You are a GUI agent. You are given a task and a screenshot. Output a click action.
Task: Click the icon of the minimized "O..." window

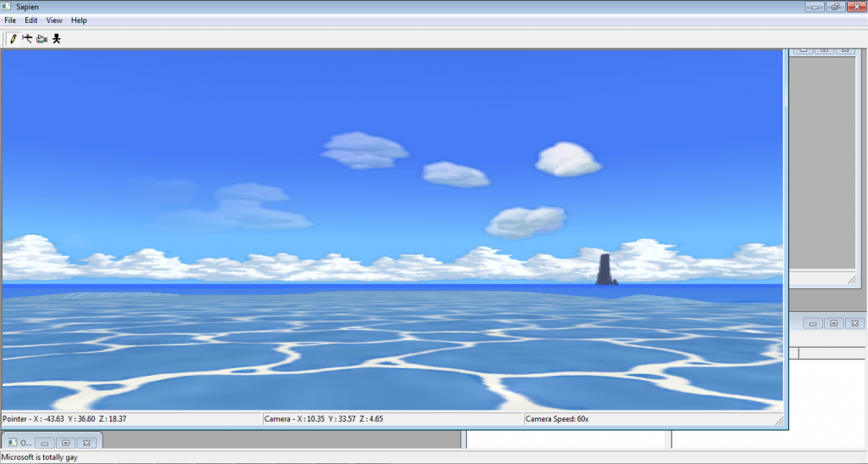tap(12, 443)
